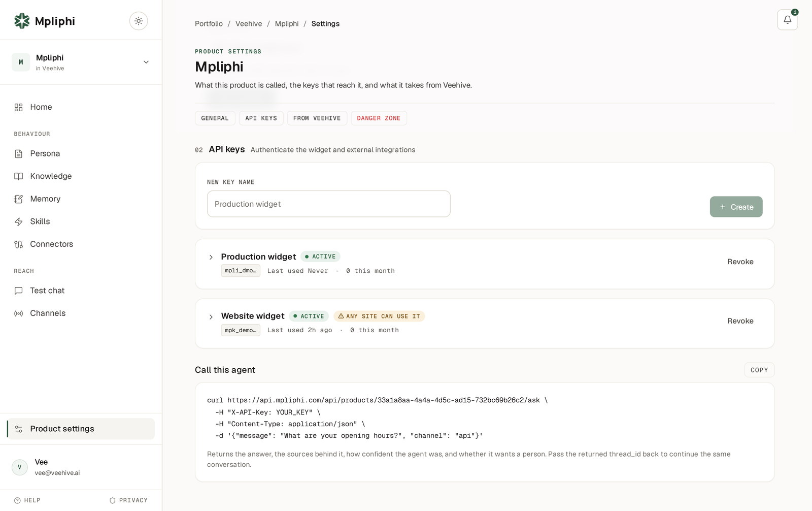812x511 pixels.
Task: Switch to the General tab
Action: (x=215, y=118)
